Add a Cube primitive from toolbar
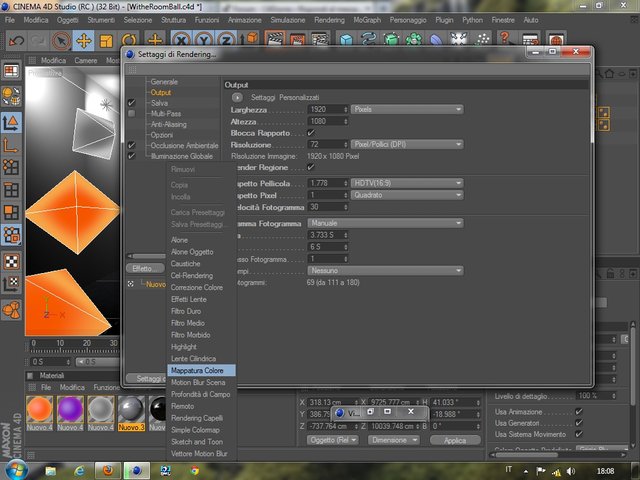640x480 pixels. (346, 40)
